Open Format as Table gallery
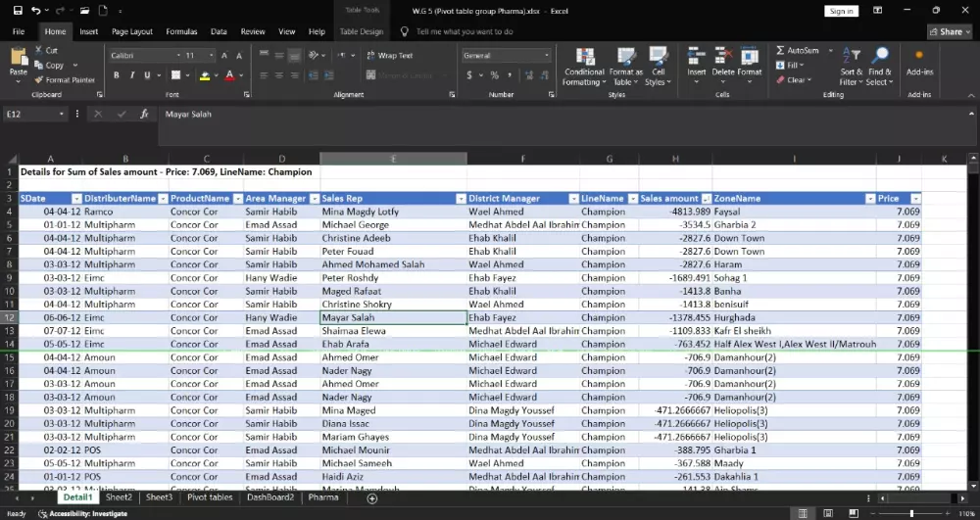 point(625,67)
